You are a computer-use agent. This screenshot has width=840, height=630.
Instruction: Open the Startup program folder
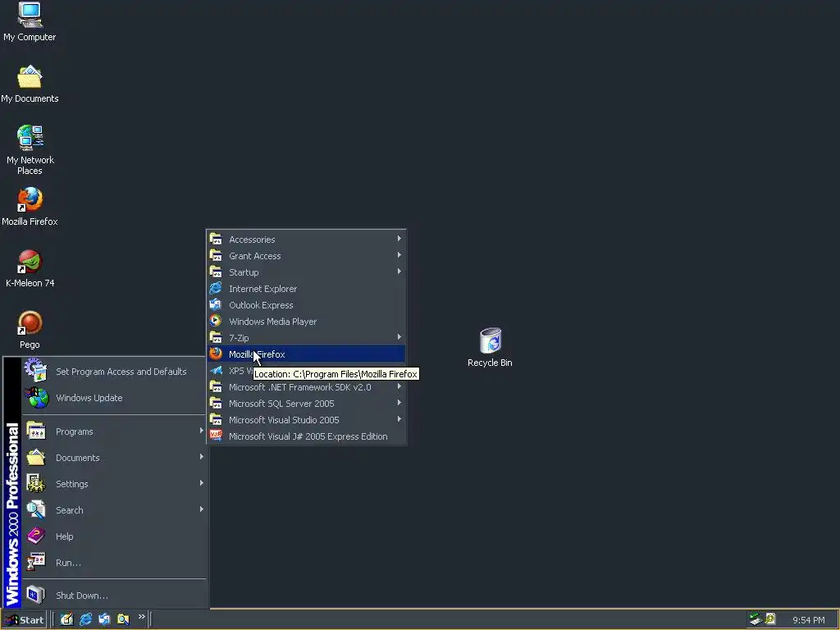click(x=306, y=272)
